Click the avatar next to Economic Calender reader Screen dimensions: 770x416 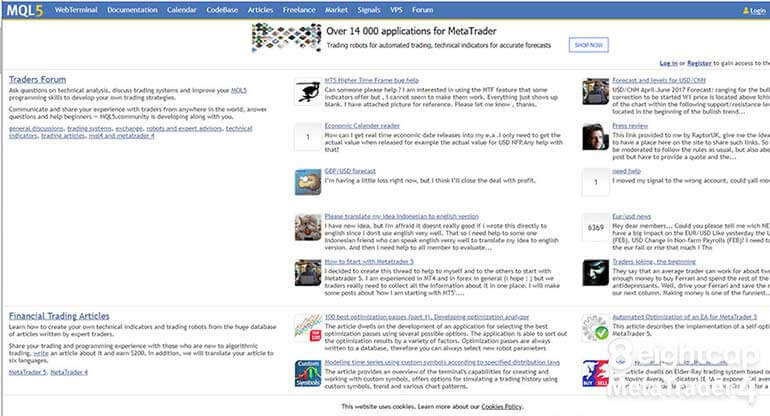tap(308, 137)
